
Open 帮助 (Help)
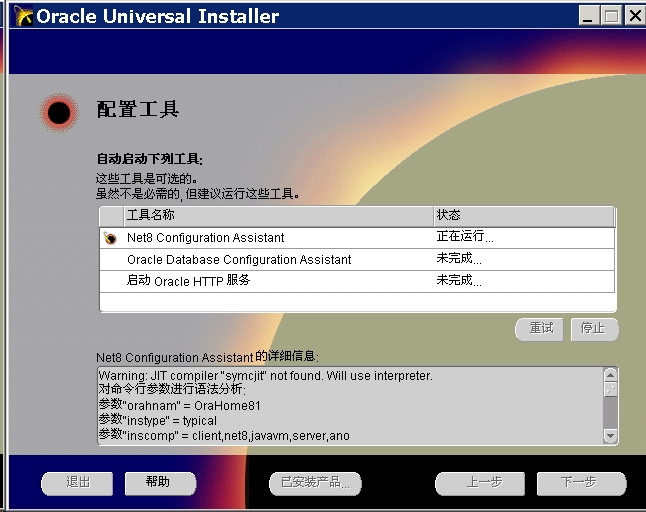(x=160, y=483)
